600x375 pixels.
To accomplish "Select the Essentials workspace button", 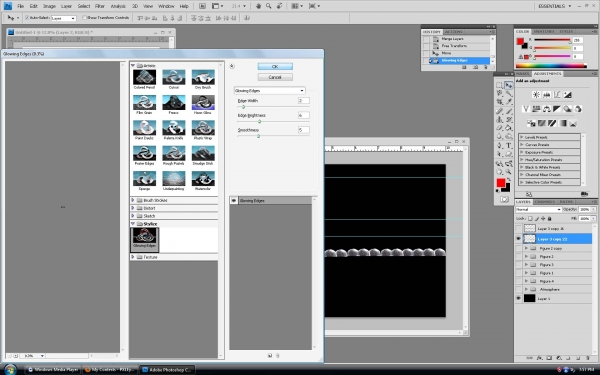I will [554, 6].
